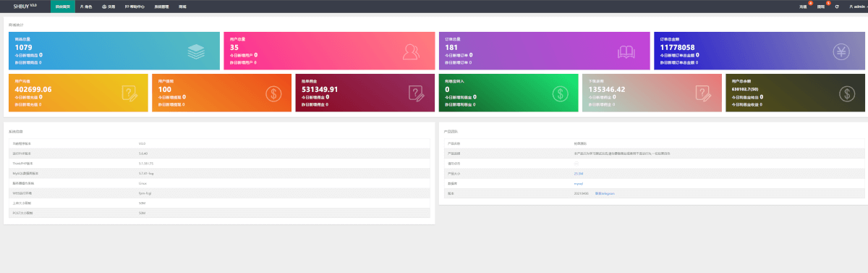The width and height of the screenshot is (868, 273).
Task: Click the users icon on the 35 card
Action: click(x=412, y=52)
